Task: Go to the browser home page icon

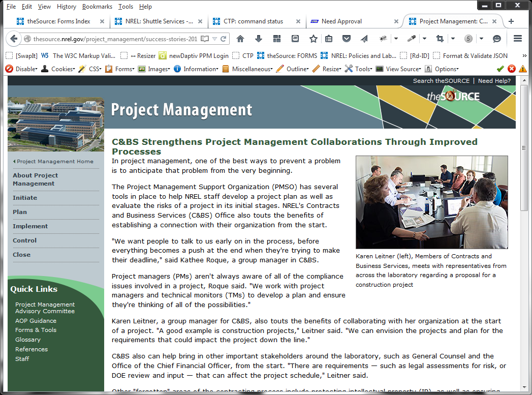Action: coord(240,39)
